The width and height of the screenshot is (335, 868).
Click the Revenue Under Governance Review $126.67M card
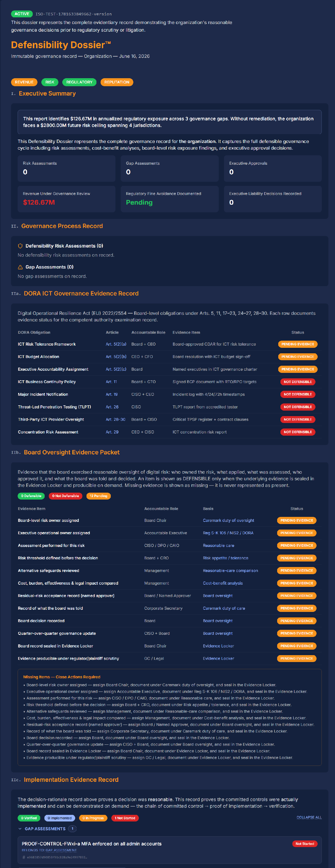point(66,199)
